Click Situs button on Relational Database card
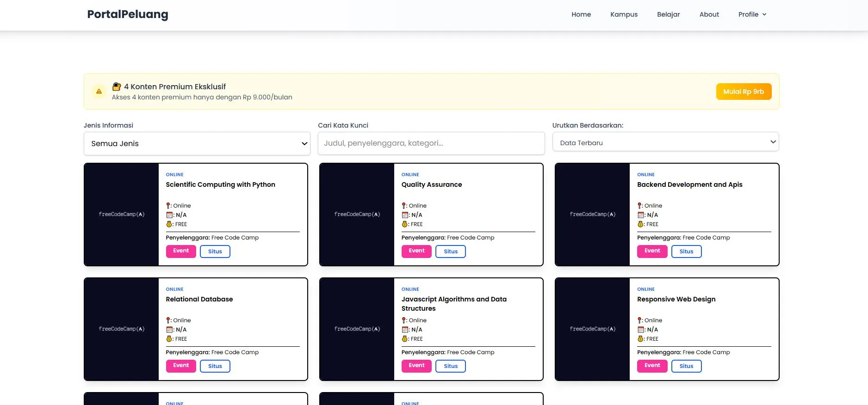Viewport: 868px width, 405px height. (215, 366)
